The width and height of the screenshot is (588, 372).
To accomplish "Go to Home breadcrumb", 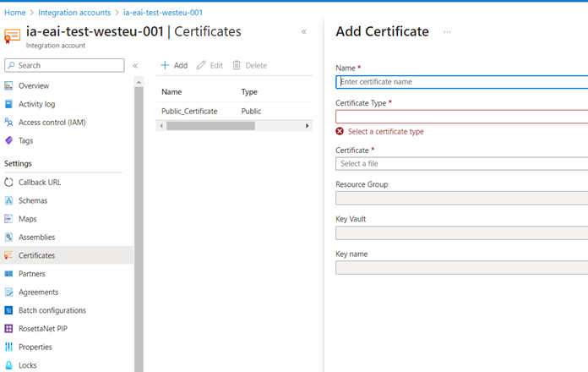I will (x=15, y=13).
